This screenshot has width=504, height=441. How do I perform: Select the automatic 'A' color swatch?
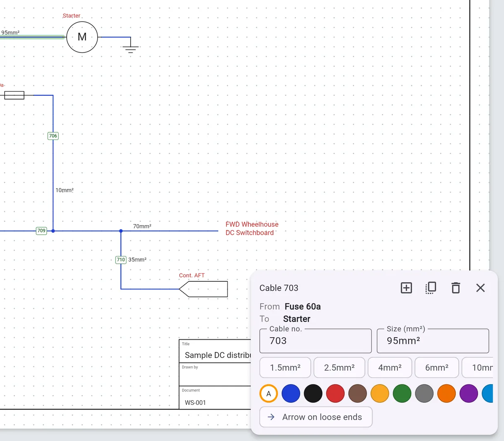(269, 394)
